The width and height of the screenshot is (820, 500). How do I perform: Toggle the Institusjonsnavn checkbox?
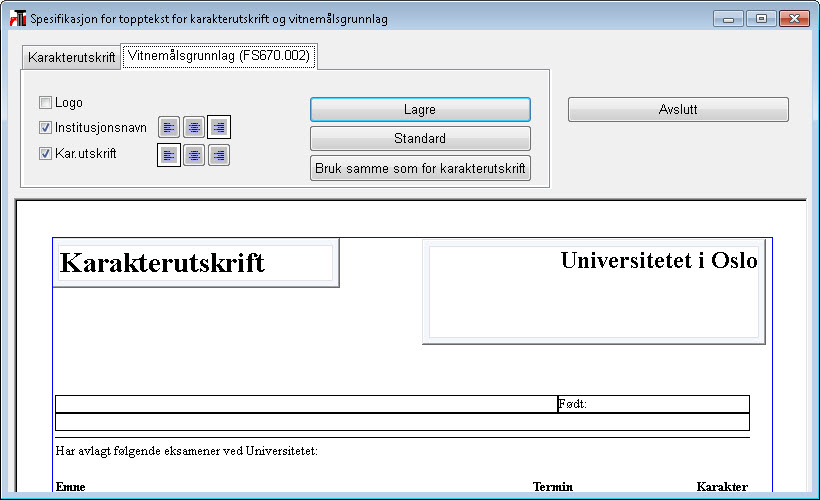click(x=45, y=127)
